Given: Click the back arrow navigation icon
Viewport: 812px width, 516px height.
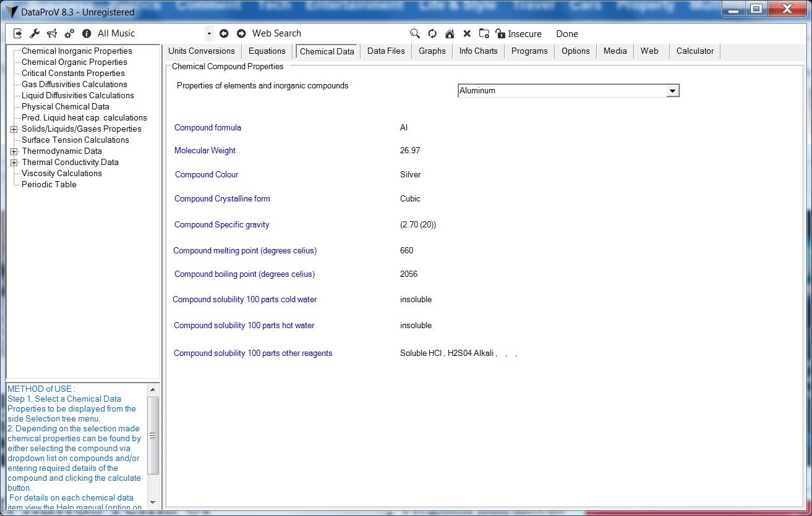Looking at the screenshot, I should click(224, 33).
